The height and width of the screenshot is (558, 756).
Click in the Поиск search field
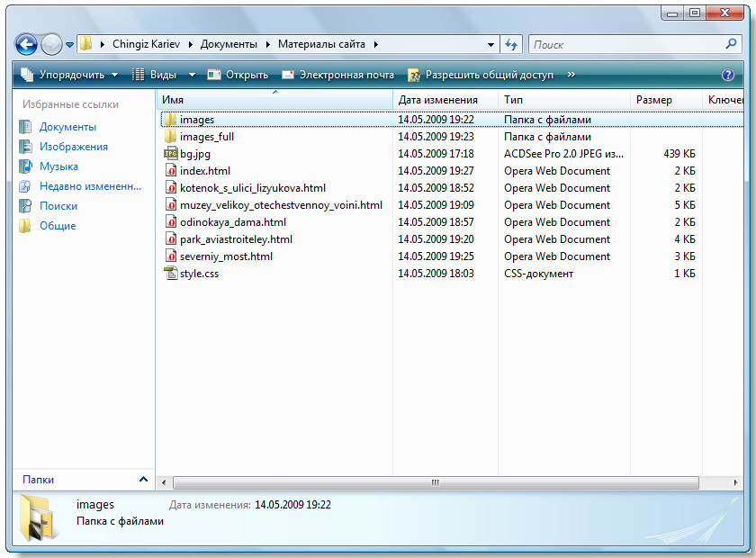pyautogui.click(x=625, y=44)
